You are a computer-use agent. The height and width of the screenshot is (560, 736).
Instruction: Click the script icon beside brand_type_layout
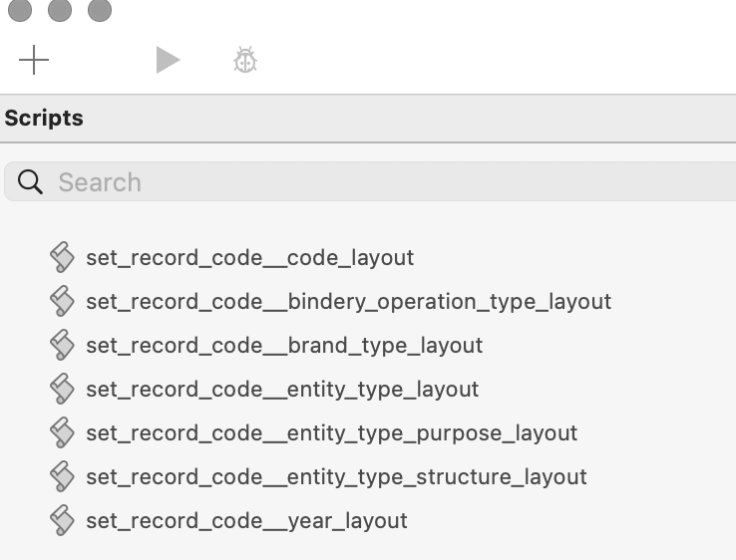click(62, 345)
